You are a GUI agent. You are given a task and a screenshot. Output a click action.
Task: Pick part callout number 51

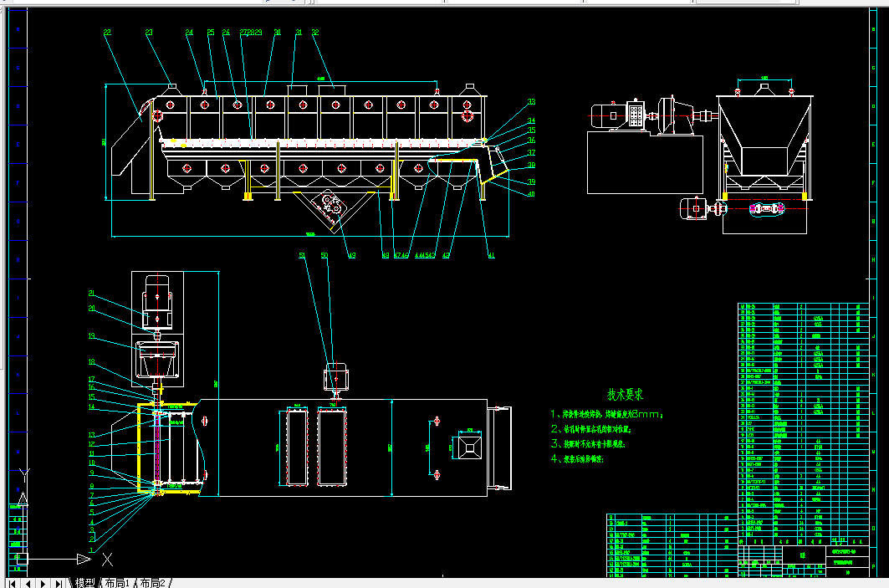point(302,255)
